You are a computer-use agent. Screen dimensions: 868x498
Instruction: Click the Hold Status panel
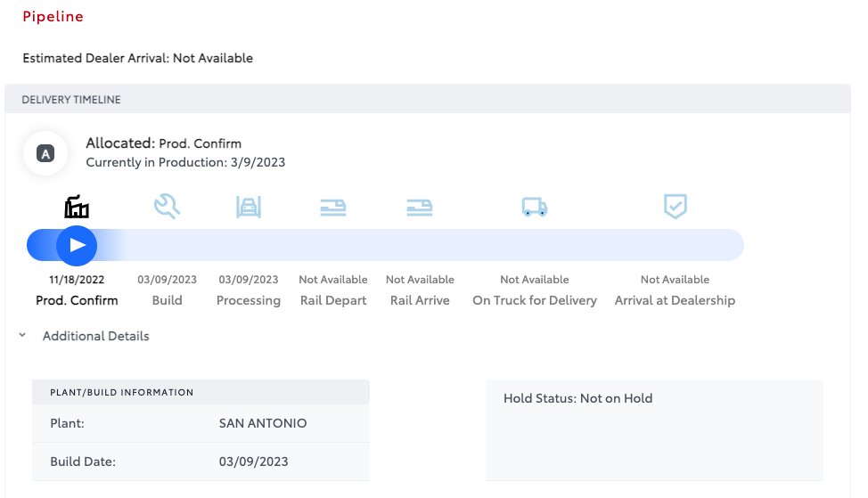(x=653, y=429)
